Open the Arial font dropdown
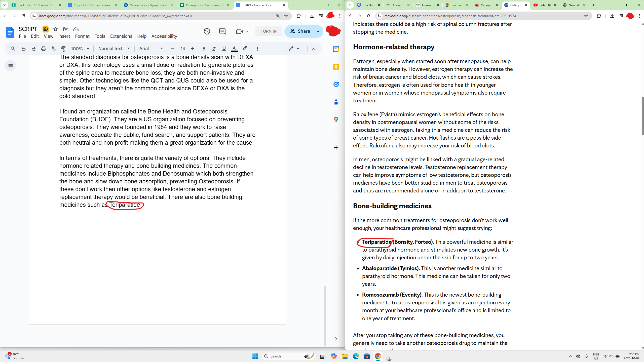Image resolution: width=644 pixels, height=362 pixels. pos(151,49)
